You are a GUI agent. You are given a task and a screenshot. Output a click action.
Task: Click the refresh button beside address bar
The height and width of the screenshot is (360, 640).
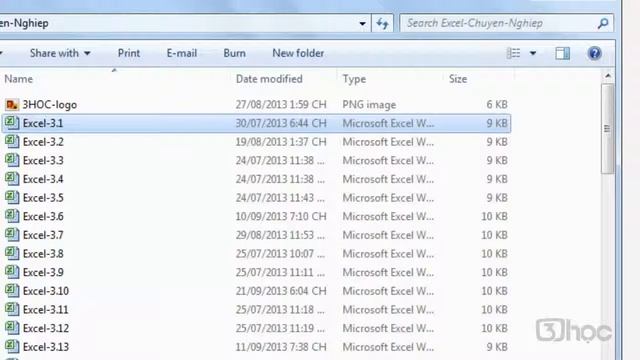point(382,23)
